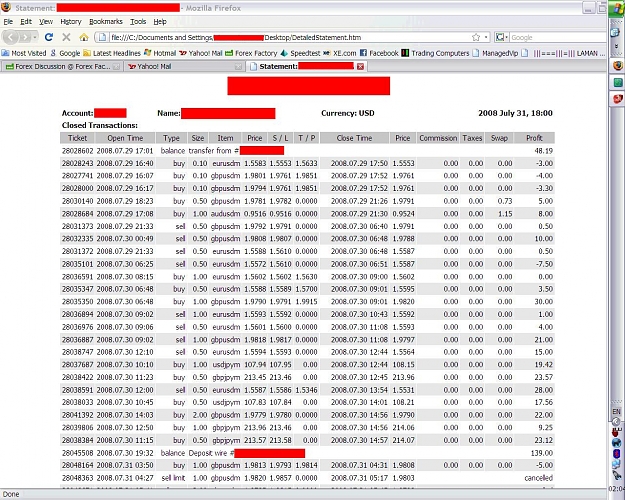Click the green icon in right sidebar
This screenshot has width=625, height=500.
617,83
